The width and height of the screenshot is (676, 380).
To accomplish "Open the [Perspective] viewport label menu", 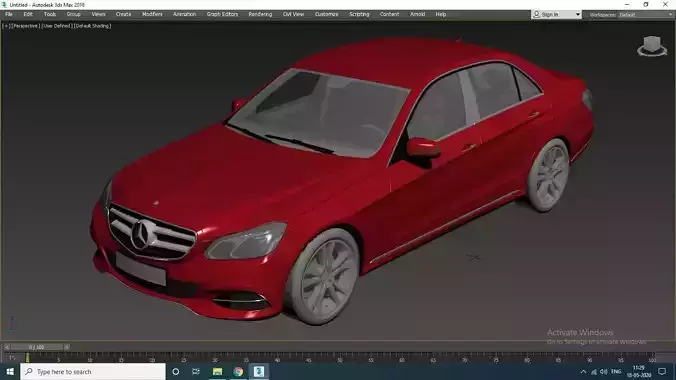I will 25,26.
